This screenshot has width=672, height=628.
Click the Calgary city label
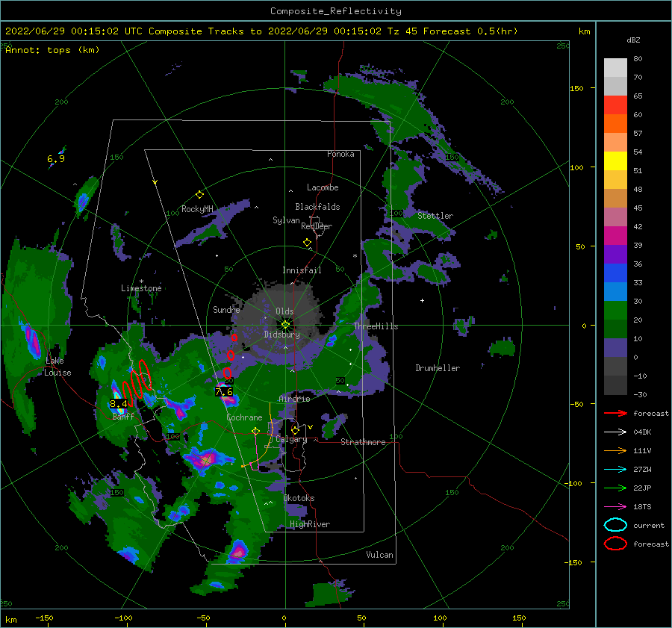(291, 439)
